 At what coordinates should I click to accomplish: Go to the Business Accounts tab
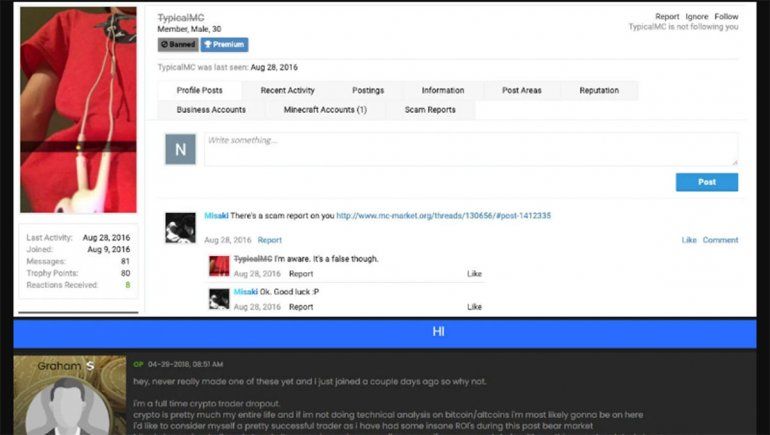[211, 110]
